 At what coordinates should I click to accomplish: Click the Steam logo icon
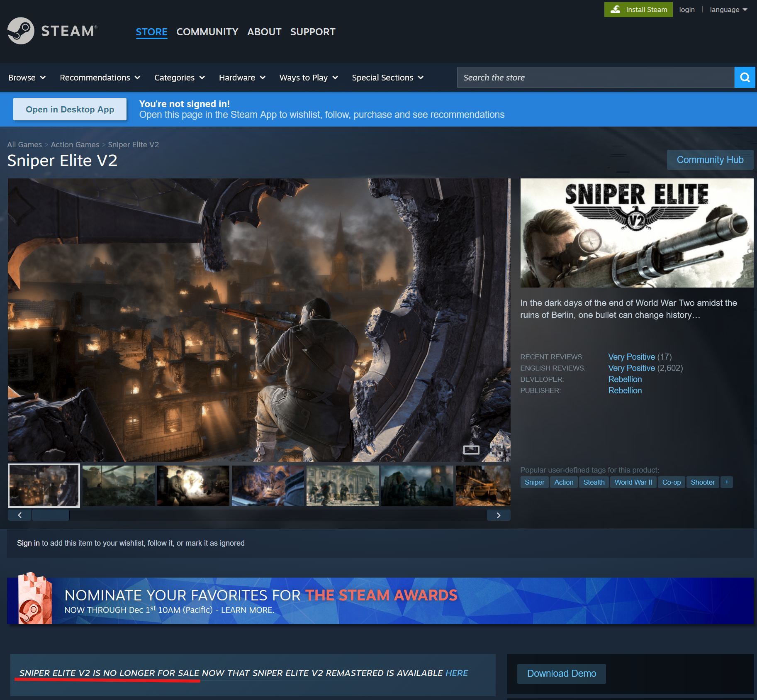[x=21, y=31]
